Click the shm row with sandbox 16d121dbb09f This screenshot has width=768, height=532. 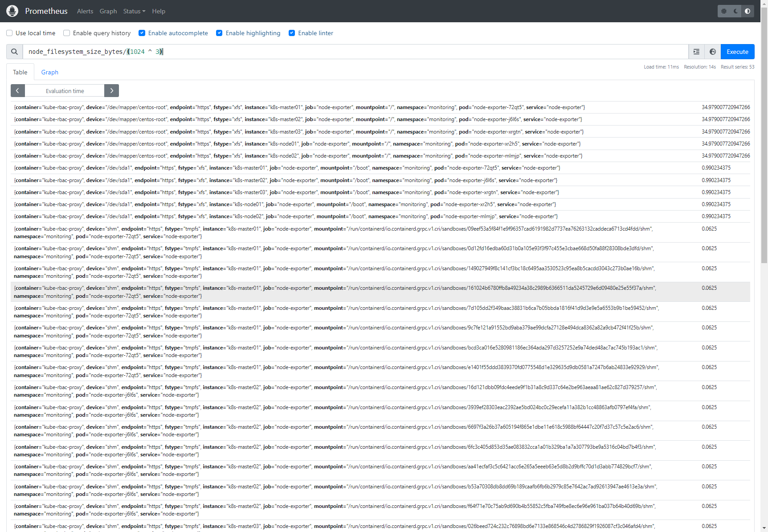[380, 391]
